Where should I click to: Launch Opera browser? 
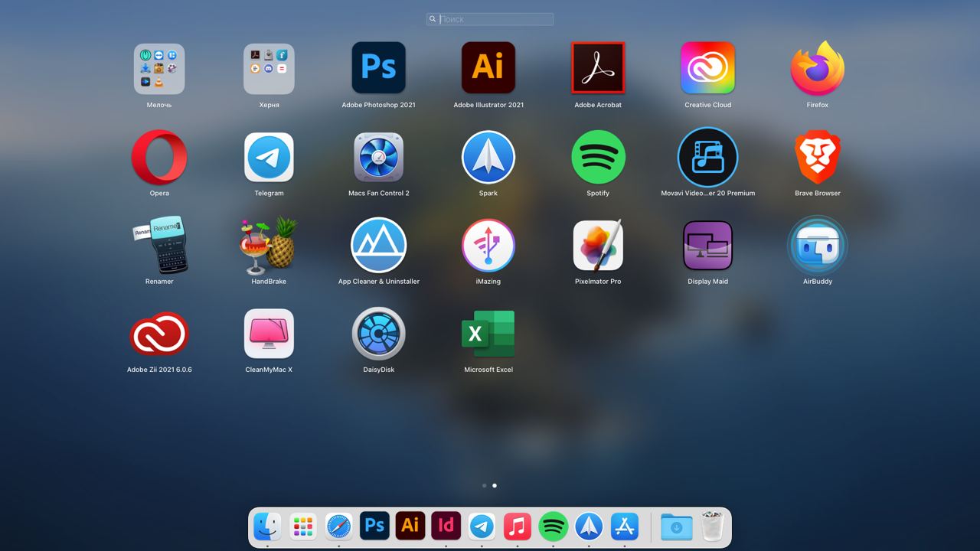tap(159, 157)
